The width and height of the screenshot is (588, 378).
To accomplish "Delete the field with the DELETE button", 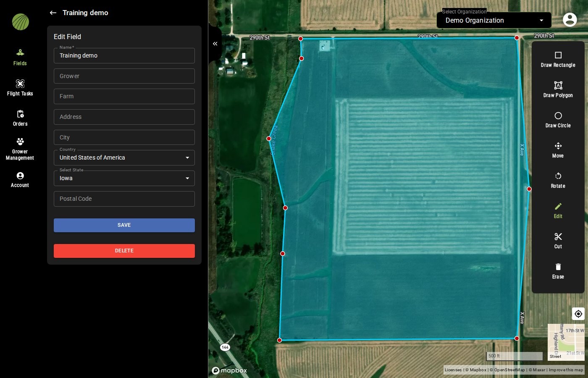I will coord(124,251).
